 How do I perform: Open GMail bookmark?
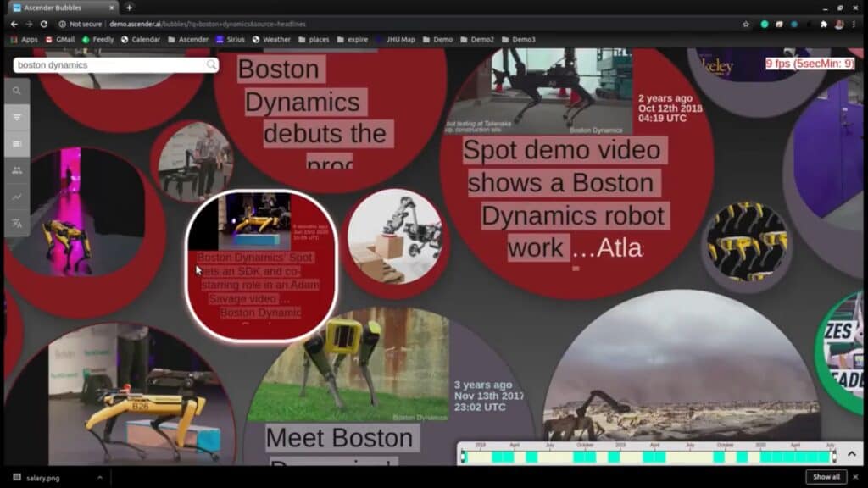pyautogui.click(x=60, y=39)
